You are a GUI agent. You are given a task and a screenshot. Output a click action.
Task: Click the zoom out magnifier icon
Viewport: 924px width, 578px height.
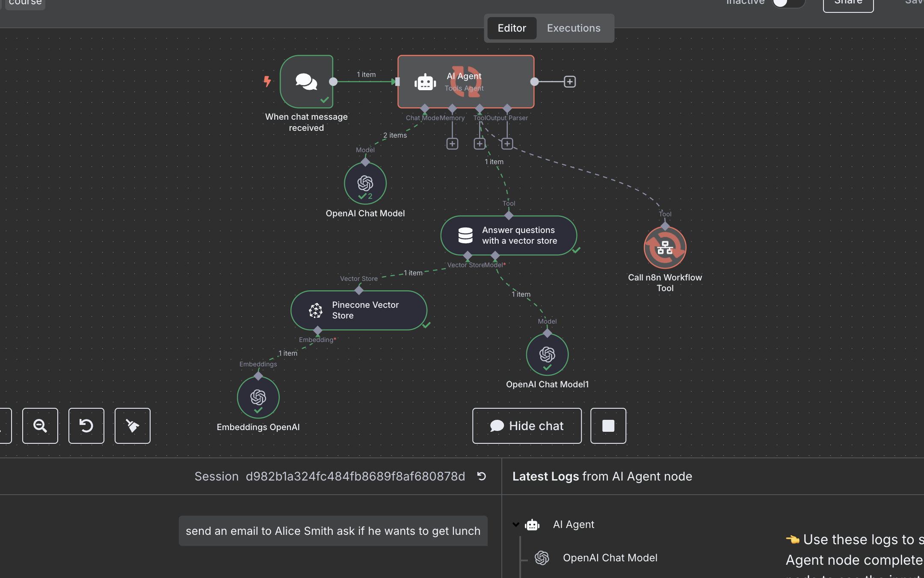[x=40, y=426]
